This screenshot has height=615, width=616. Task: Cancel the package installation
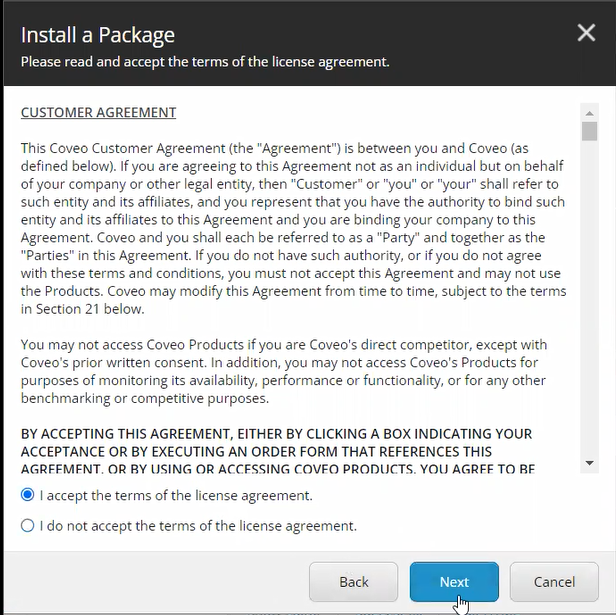pyautogui.click(x=554, y=582)
